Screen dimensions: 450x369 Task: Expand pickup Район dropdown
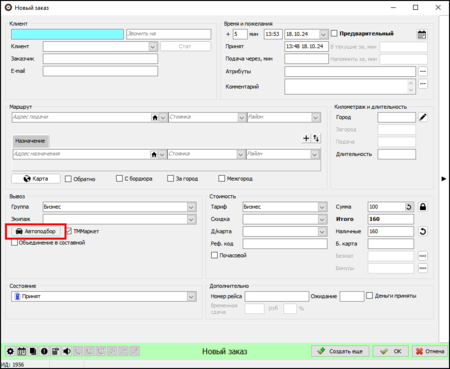coord(316,117)
